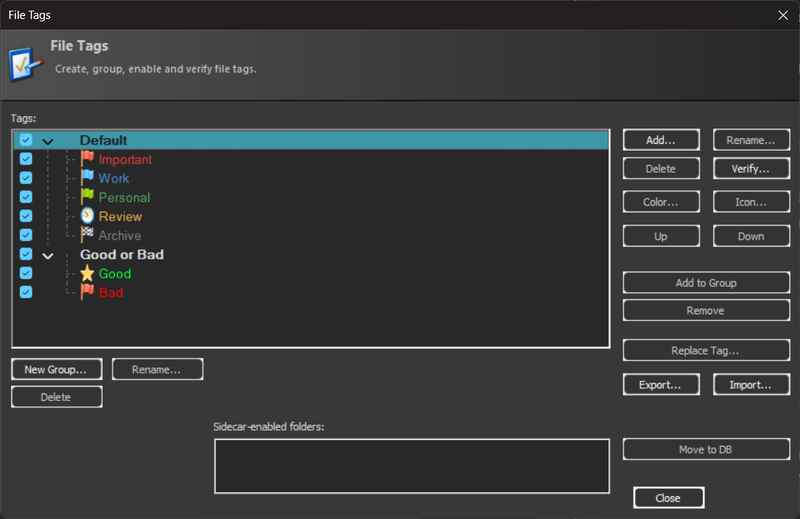Uncheck the Good tag checkbox
800x519 pixels.
point(26,273)
